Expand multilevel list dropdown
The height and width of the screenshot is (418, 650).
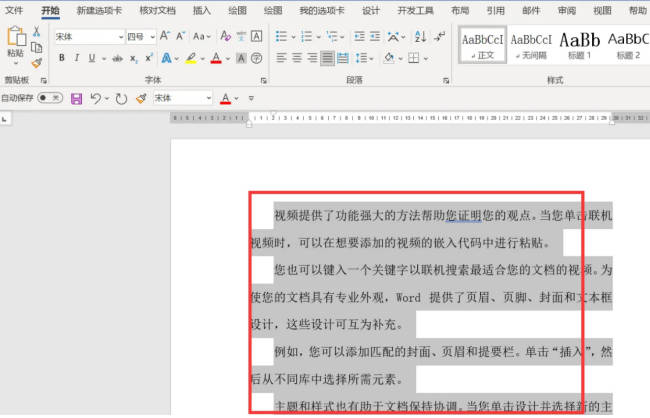342,37
